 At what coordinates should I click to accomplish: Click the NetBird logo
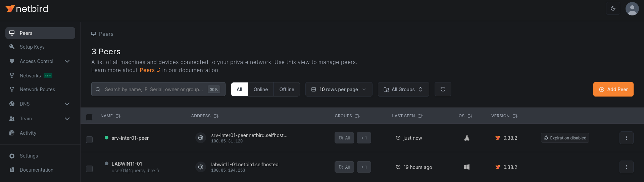coord(27,9)
